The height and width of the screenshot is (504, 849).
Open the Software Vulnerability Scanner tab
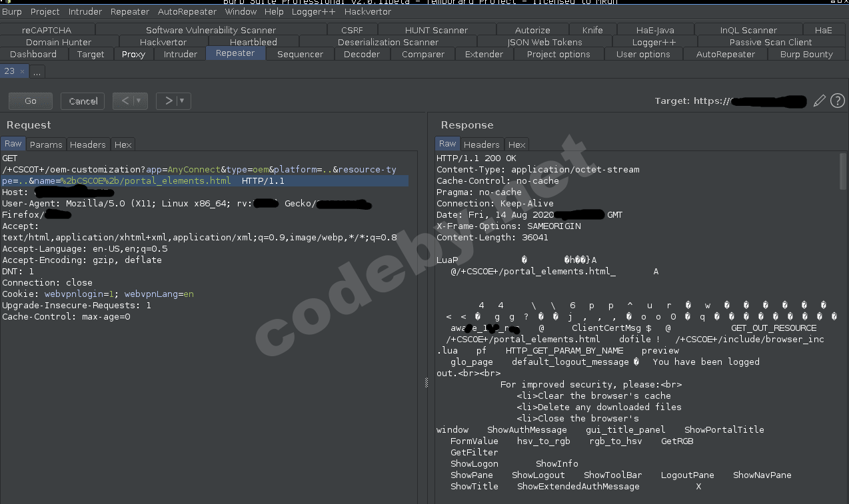click(x=211, y=30)
